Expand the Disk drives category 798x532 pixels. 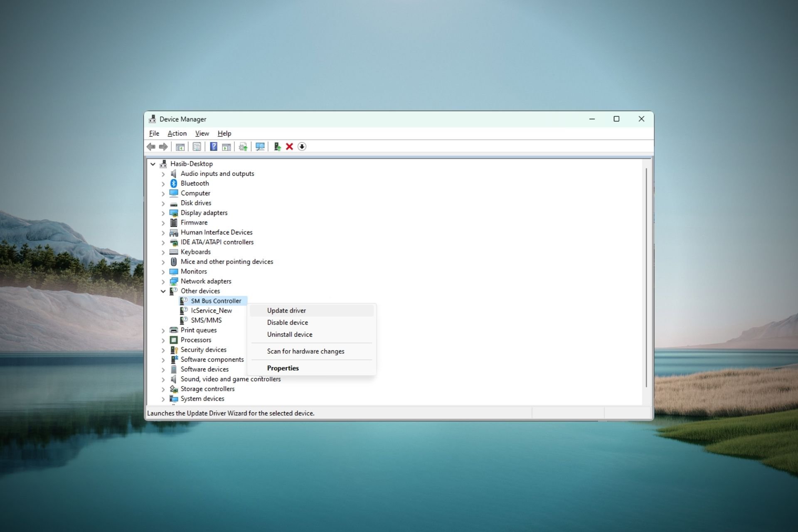tap(163, 203)
